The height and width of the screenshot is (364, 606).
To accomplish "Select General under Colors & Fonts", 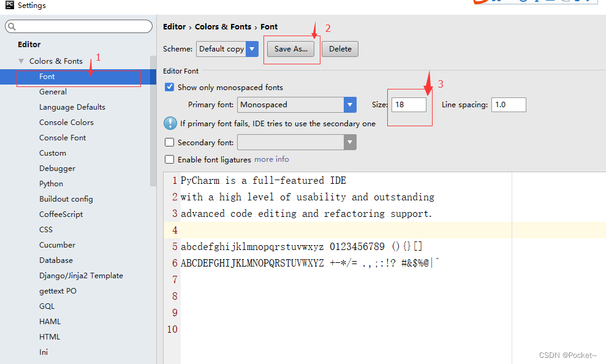I will (53, 91).
